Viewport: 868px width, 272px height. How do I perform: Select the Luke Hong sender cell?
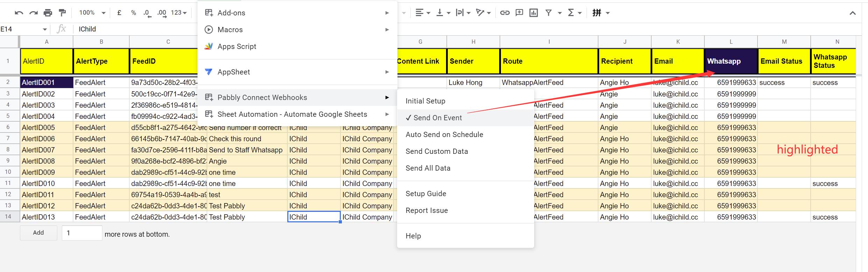pyautogui.click(x=473, y=83)
